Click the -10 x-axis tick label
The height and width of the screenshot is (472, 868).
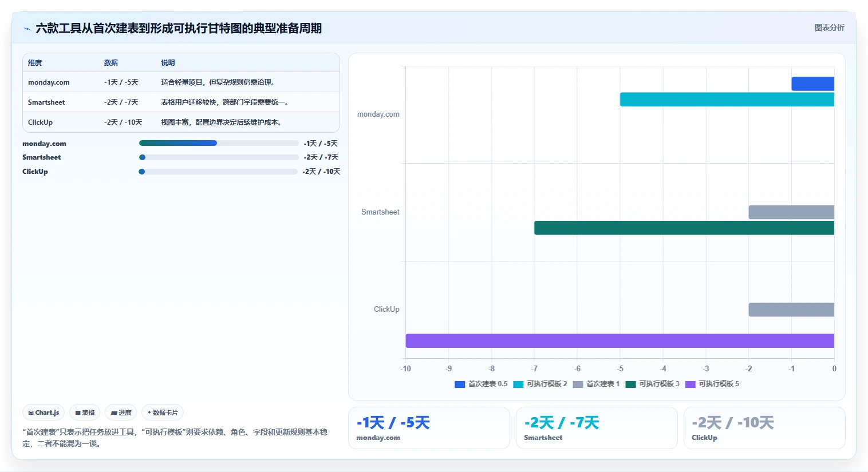point(405,369)
